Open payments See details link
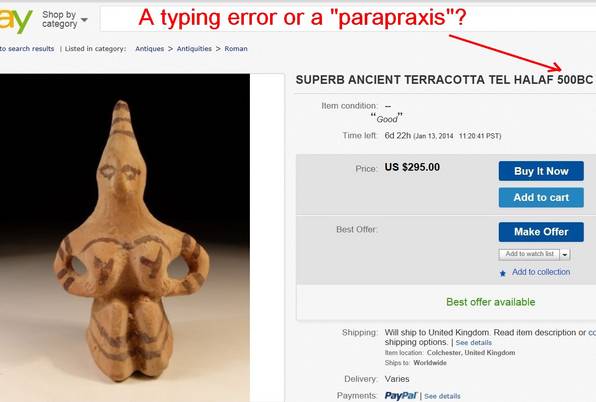This screenshot has width=596, height=402. 442,396
